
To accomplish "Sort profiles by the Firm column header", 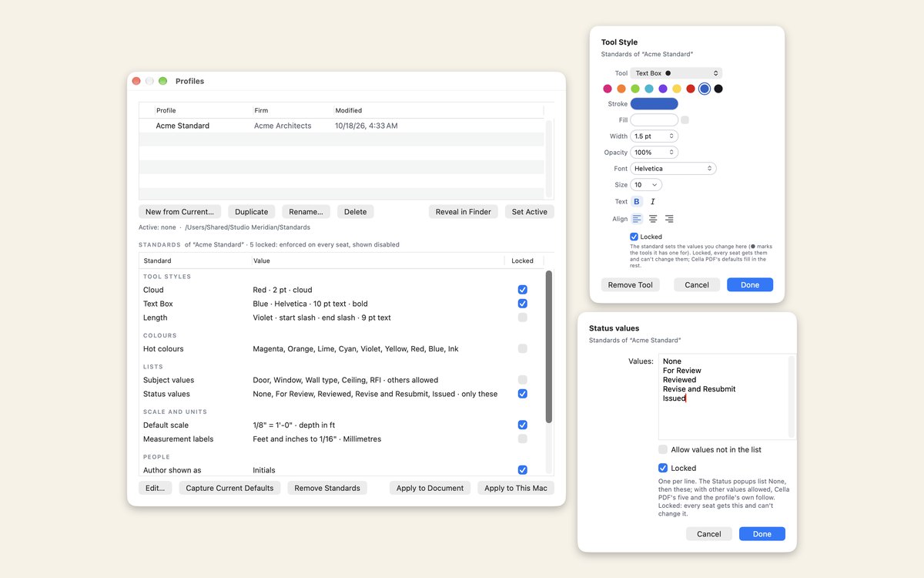I will (293, 110).
